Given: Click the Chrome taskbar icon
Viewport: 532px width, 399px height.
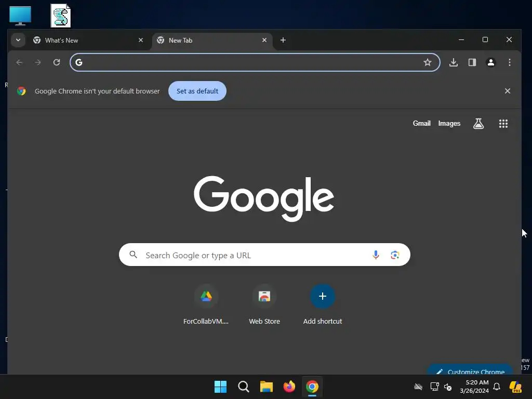Looking at the screenshot, I should point(312,387).
